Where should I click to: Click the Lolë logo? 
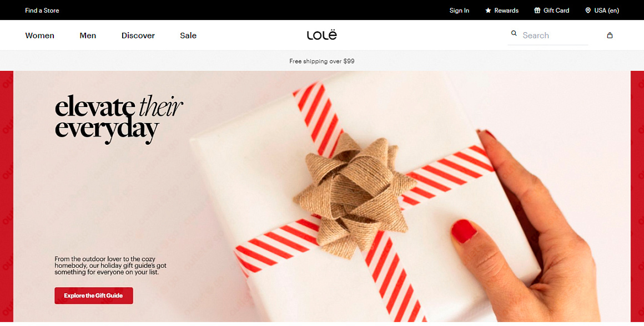321,35
